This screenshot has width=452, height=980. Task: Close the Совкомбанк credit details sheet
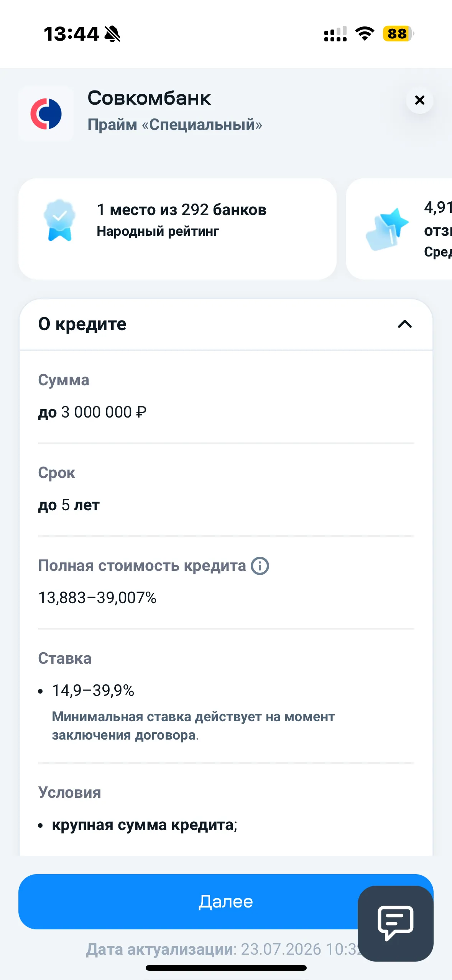(420, 100)
